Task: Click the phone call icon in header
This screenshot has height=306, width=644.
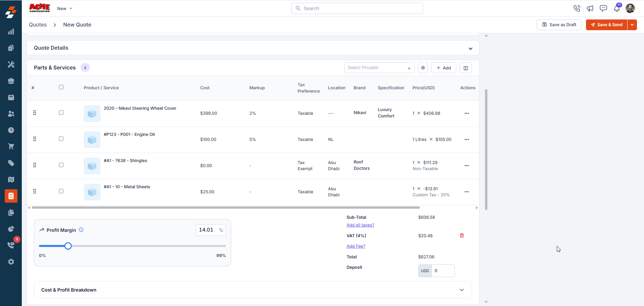Action: pos(577,8)
